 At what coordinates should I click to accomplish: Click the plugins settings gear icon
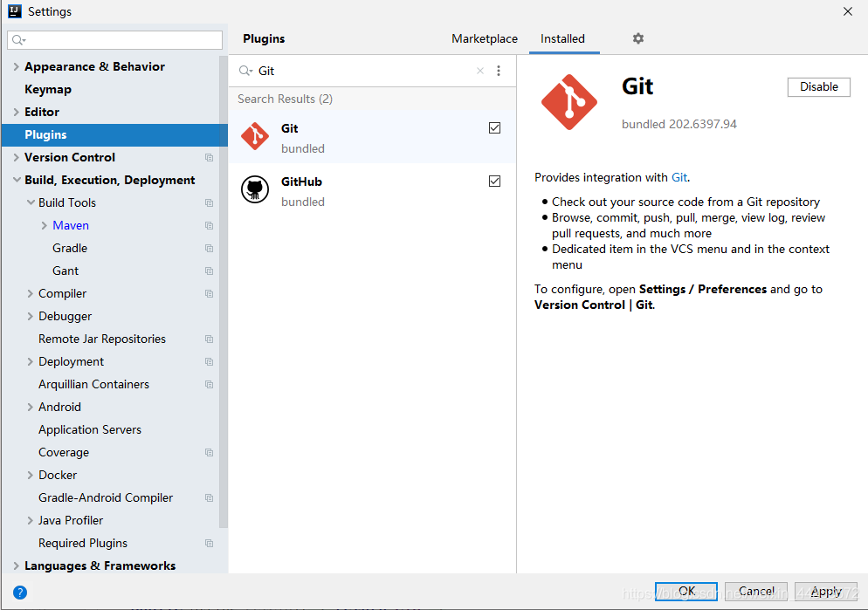(638, 38)
